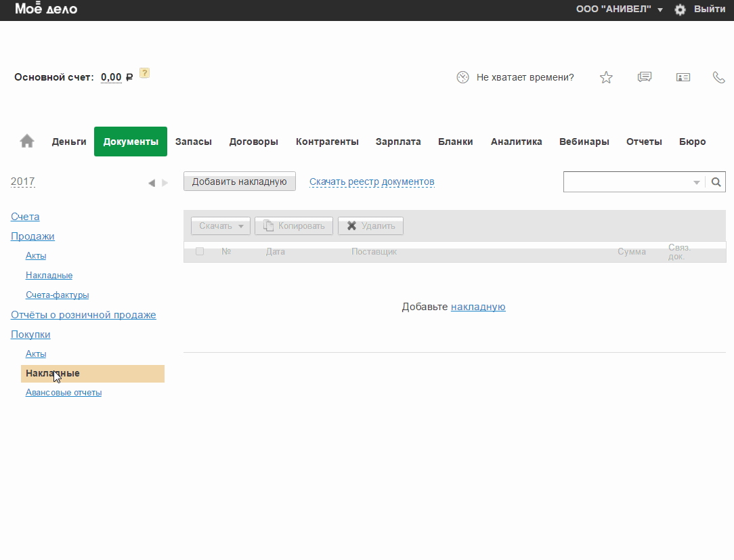734x560 pixels.
Task: Expand the search field dropdown arrow
Action: (697, 183)
